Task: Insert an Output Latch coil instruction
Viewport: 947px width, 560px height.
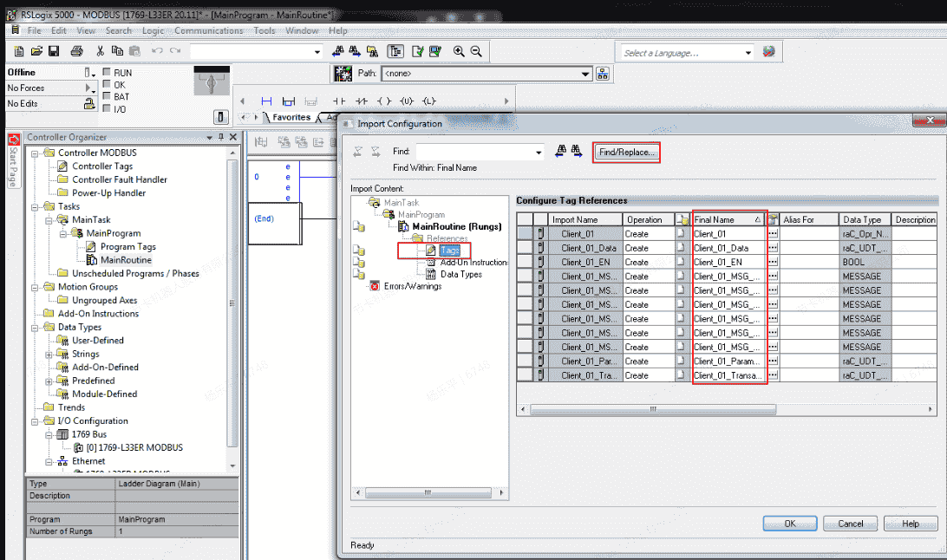Action: (429, 101)
